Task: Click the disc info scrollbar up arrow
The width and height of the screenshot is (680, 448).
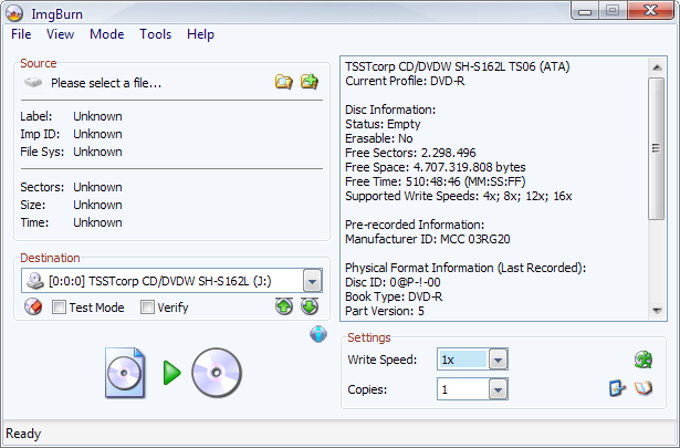Action: tap(657, 67)
